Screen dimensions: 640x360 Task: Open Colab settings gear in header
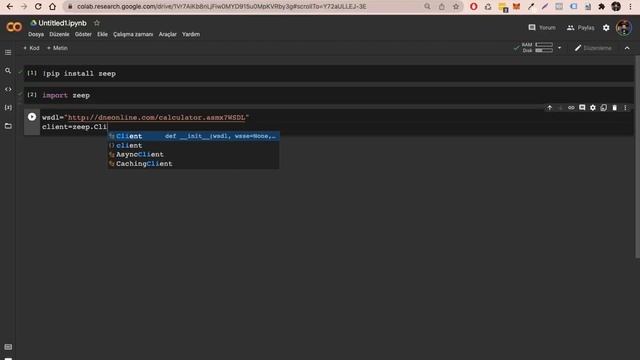coord(606,27)
